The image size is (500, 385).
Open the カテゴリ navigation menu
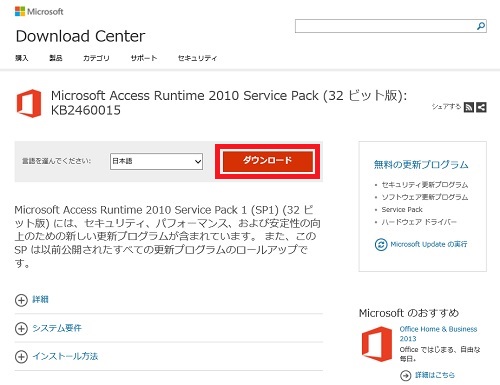(x=96, y=58)
